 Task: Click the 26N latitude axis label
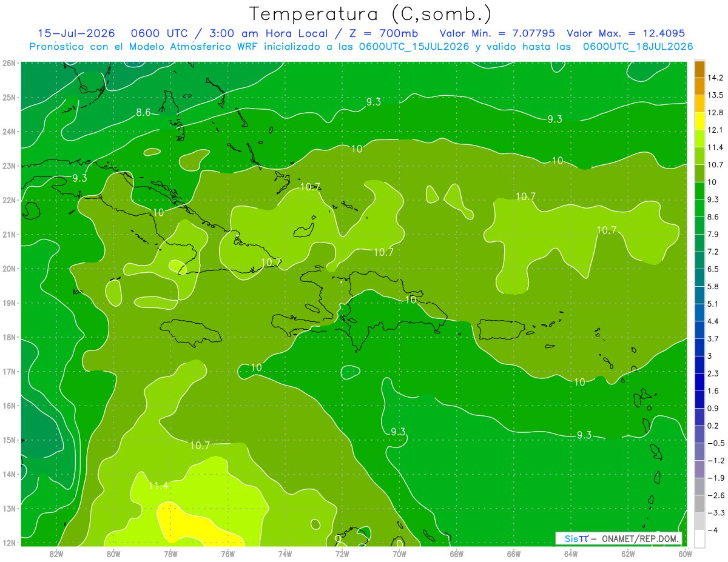[x=9, y=63]
